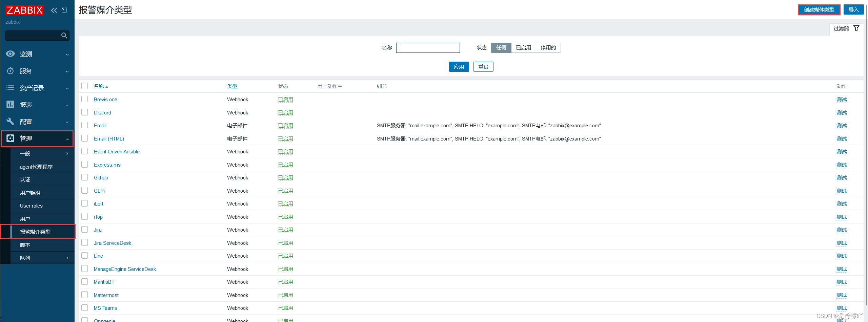
Task: Click 已启用 status for Line row
Action: [285, 256]
